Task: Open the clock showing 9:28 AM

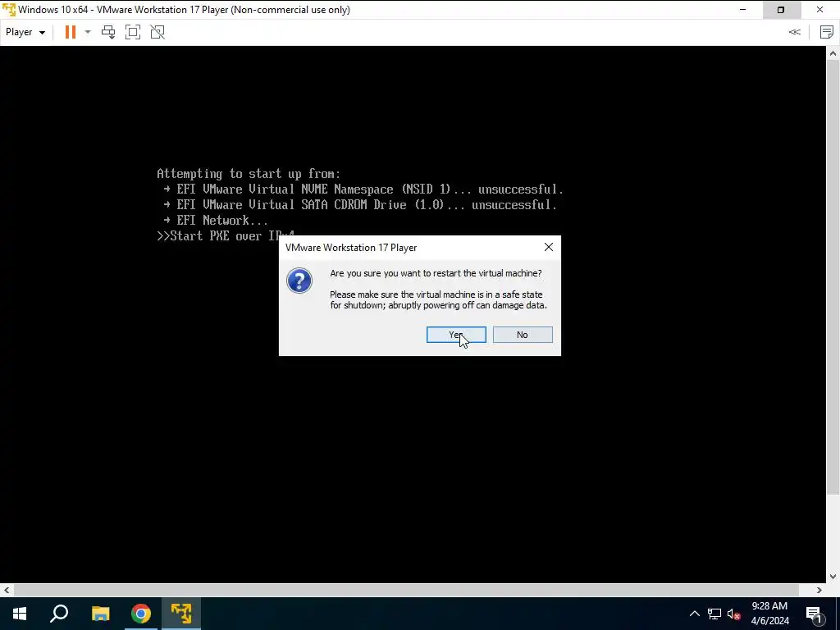Action: 769,614
